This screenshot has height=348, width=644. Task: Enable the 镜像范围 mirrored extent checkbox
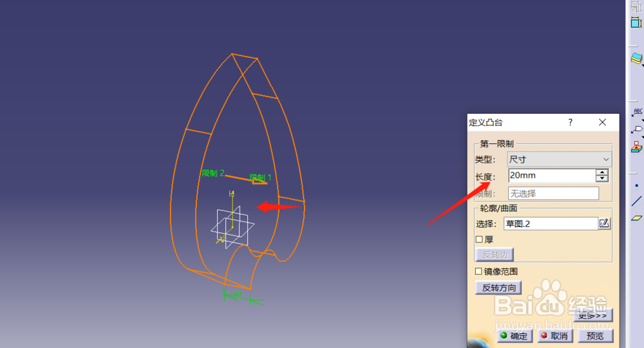tap(478, 271)
